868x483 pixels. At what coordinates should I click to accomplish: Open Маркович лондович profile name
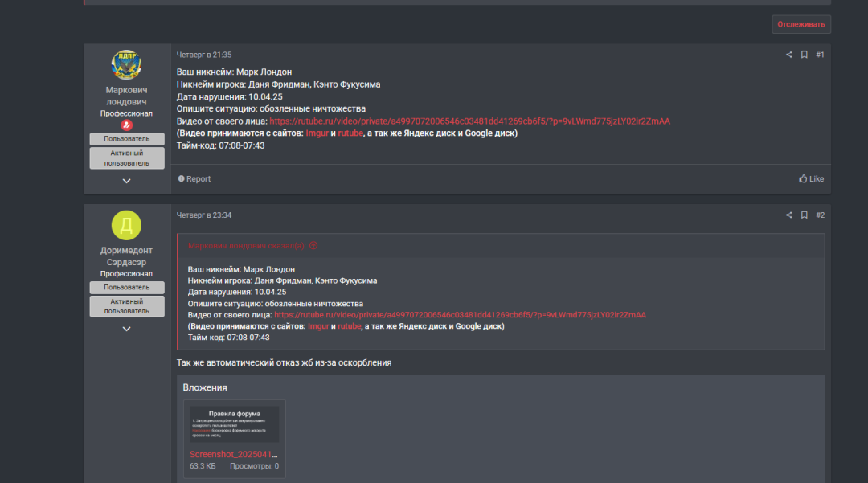tap(126, 96)
